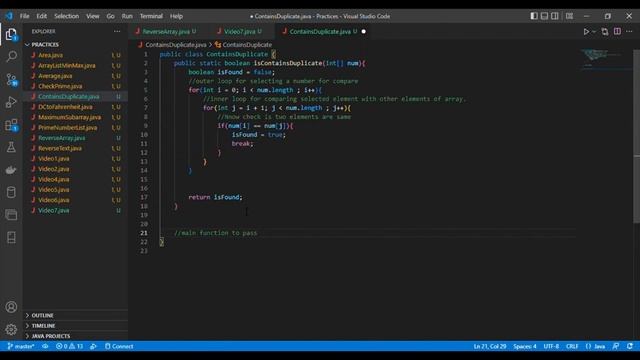Open the Testing beaker view

pyautogui.click(x=11, y=147)
